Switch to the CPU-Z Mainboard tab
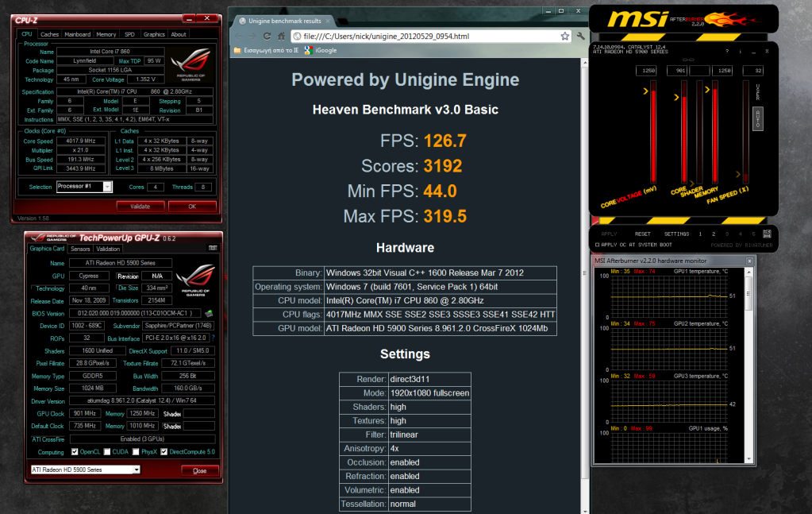Viewport: 812px width, 514px height. click(78, 34)
